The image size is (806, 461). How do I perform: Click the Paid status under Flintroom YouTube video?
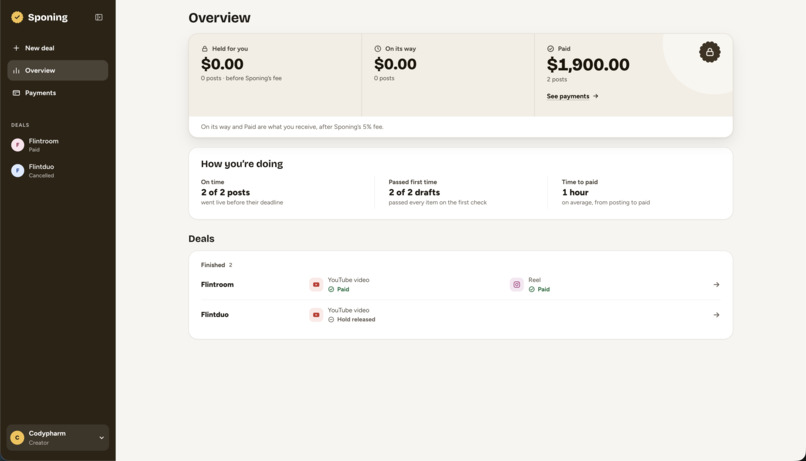339,289
